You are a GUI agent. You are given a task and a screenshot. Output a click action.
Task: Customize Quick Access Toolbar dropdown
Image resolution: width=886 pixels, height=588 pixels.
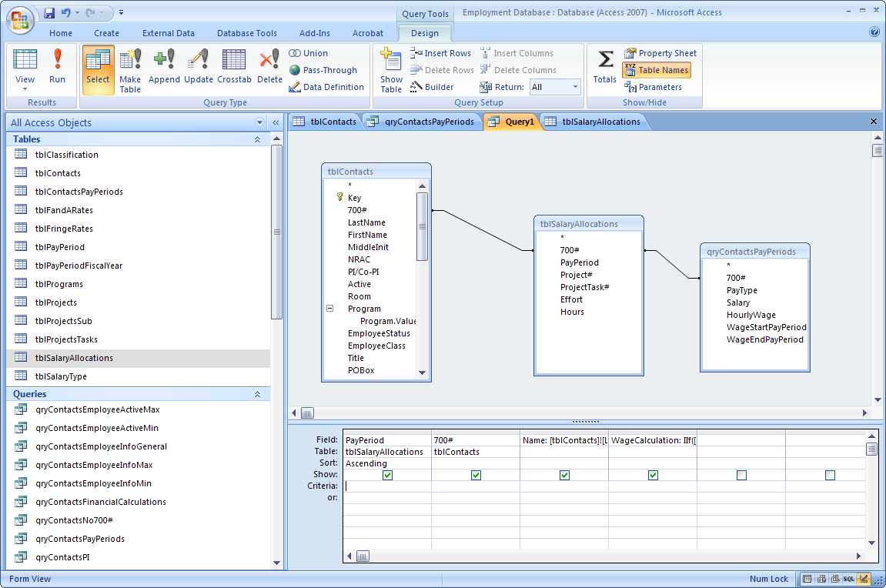pos(121,12)
